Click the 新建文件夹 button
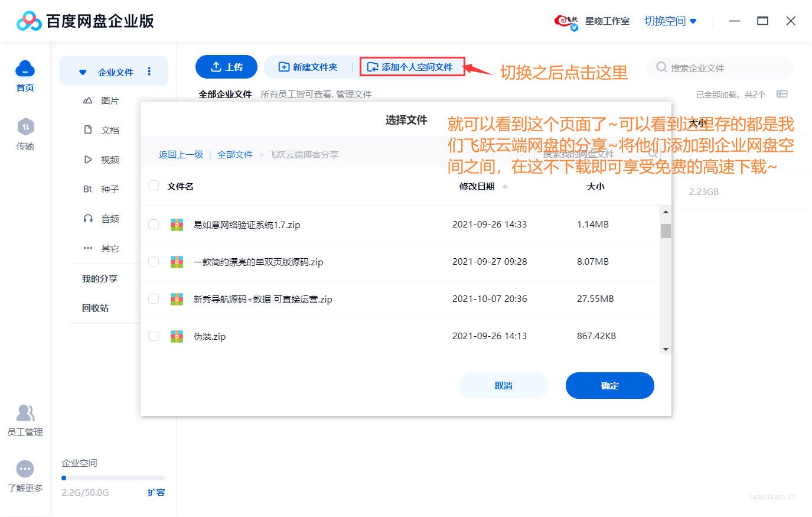 tap(308, 67)
